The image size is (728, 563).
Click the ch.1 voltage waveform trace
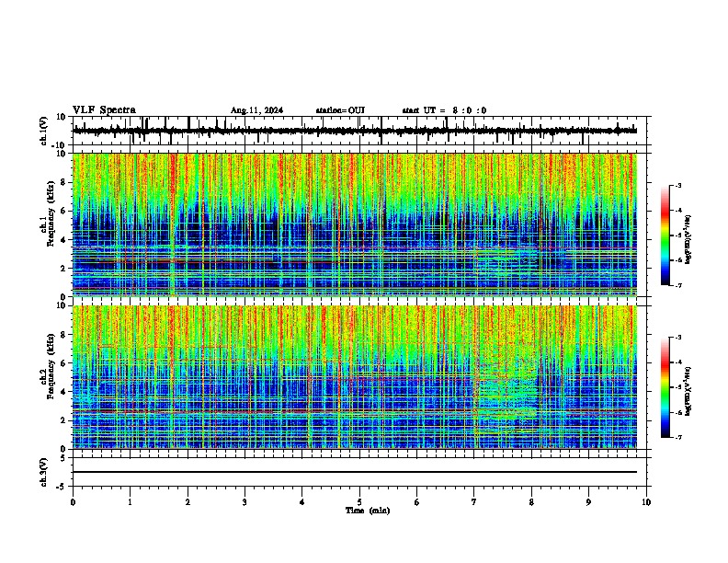click(x=355, y=131)
